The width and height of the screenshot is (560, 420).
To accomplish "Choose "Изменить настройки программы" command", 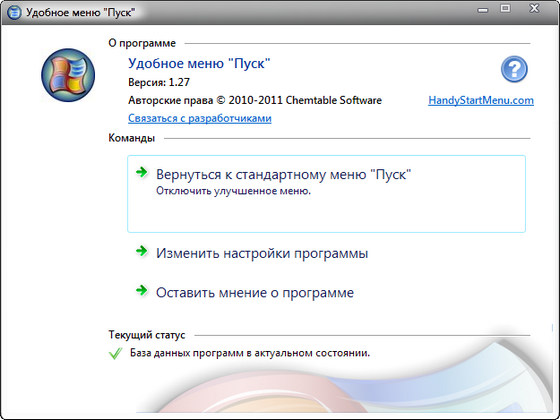I will click(262, 253).
